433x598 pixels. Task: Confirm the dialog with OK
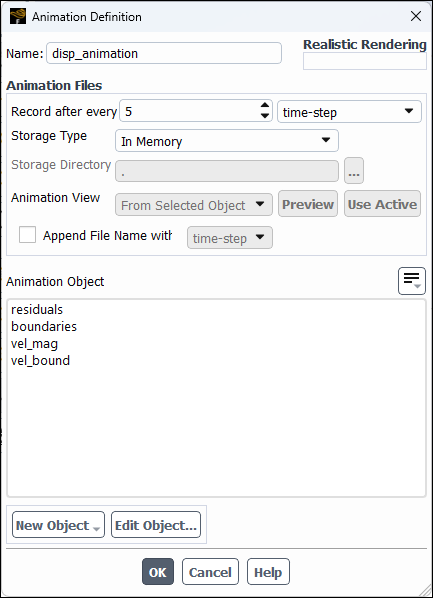[158, 572]
